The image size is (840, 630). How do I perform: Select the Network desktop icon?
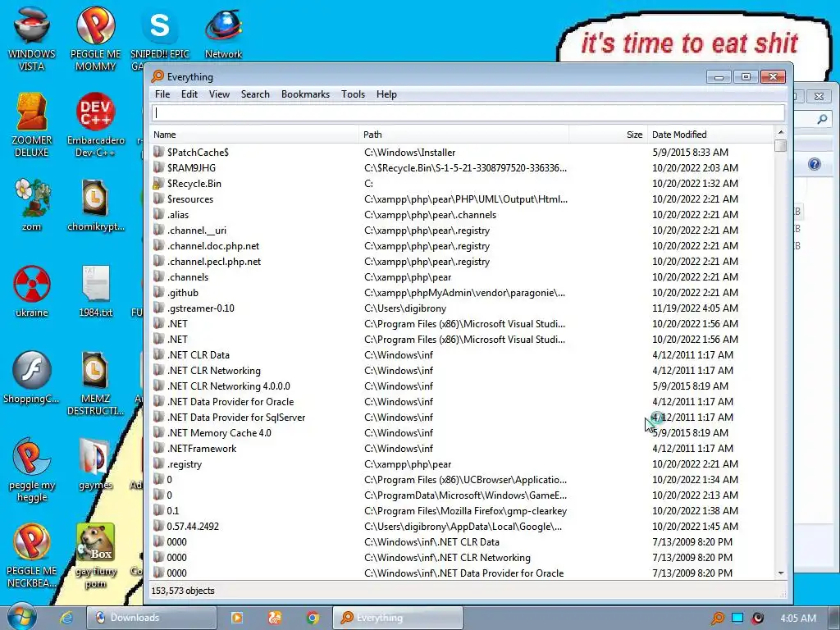click(x=223, y=32)
